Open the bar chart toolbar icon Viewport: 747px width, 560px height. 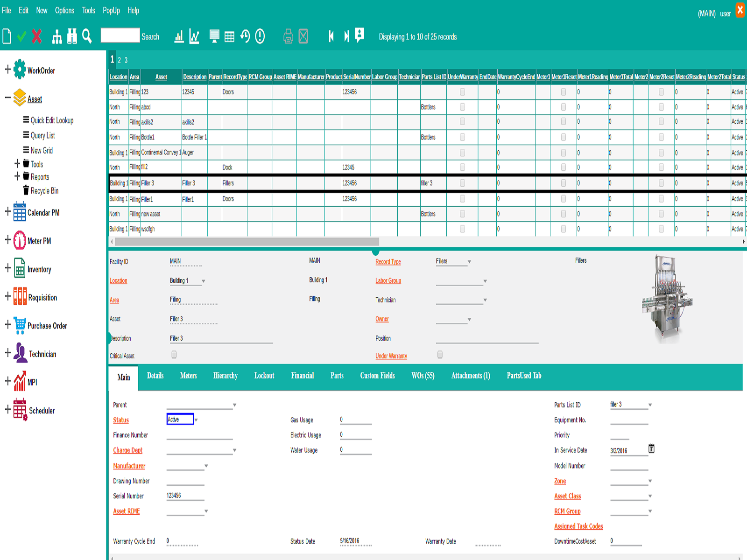[179, 36]
